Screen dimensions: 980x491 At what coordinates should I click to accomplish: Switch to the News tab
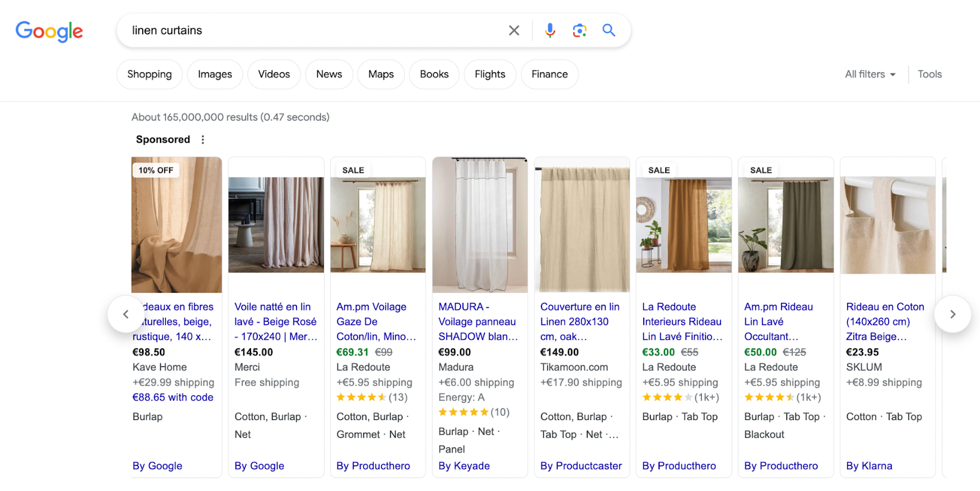point(329,74)
